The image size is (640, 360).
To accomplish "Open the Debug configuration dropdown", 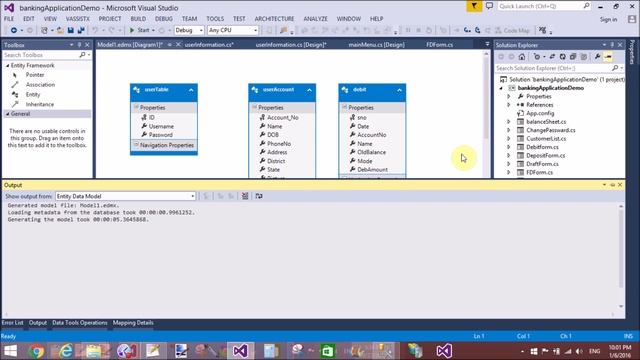I will coord(189,30).
